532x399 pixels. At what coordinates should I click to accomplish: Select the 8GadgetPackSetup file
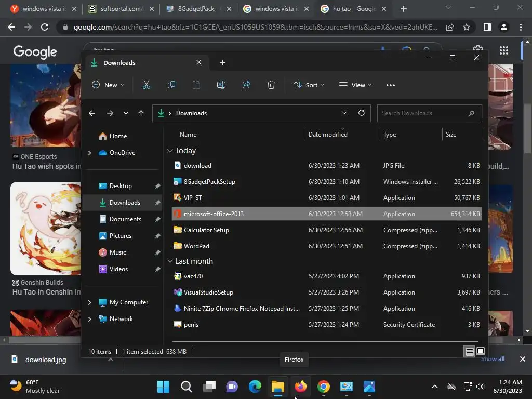pyautogui.click(x=326, y=182)
